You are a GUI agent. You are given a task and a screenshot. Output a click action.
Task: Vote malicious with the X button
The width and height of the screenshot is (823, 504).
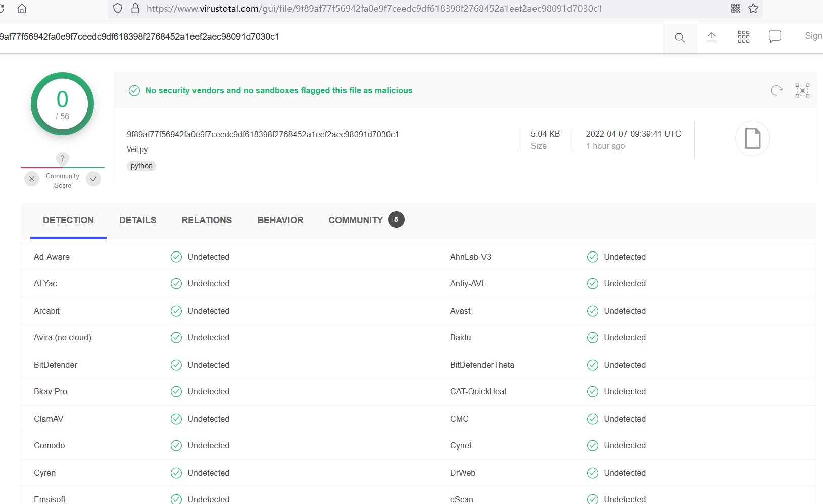click(32, 179)
